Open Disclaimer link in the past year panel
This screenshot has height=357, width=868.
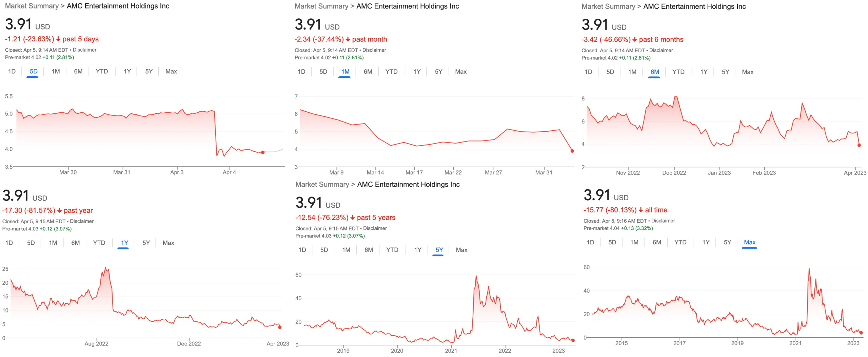tap(82, 221)
